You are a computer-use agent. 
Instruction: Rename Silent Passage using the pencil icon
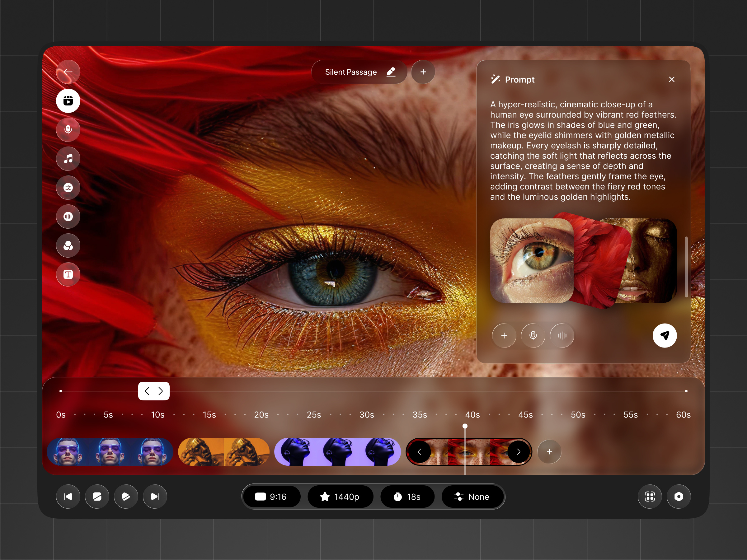(391, 72)
